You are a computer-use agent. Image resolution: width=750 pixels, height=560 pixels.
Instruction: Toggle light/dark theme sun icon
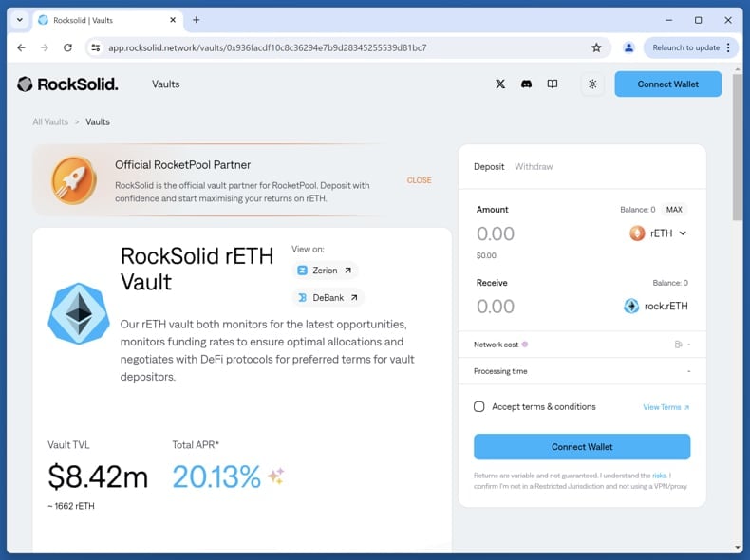click(x=592, y=84)
